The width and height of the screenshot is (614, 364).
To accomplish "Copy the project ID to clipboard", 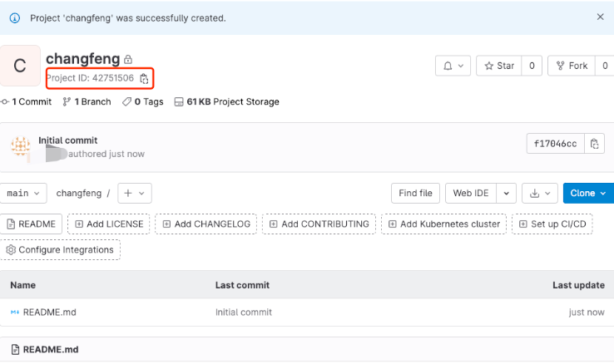I will pyautogui.click(x=144, y=78).
